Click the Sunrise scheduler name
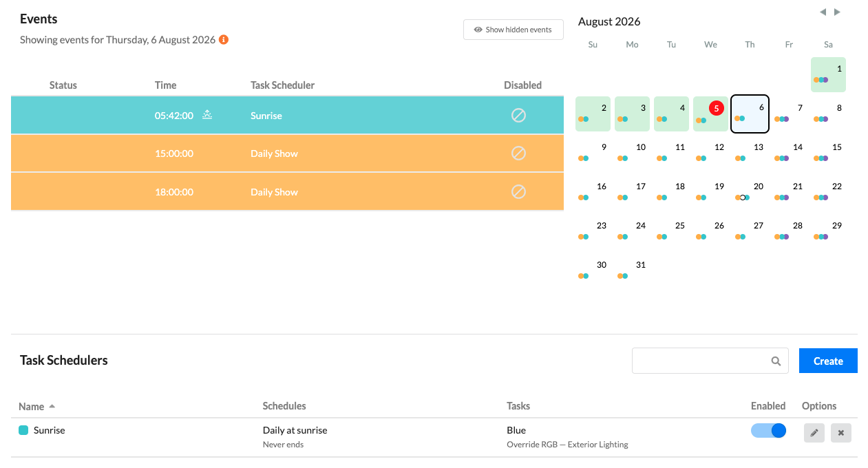This screenshot has width=868, height=468. coord(50,430)
